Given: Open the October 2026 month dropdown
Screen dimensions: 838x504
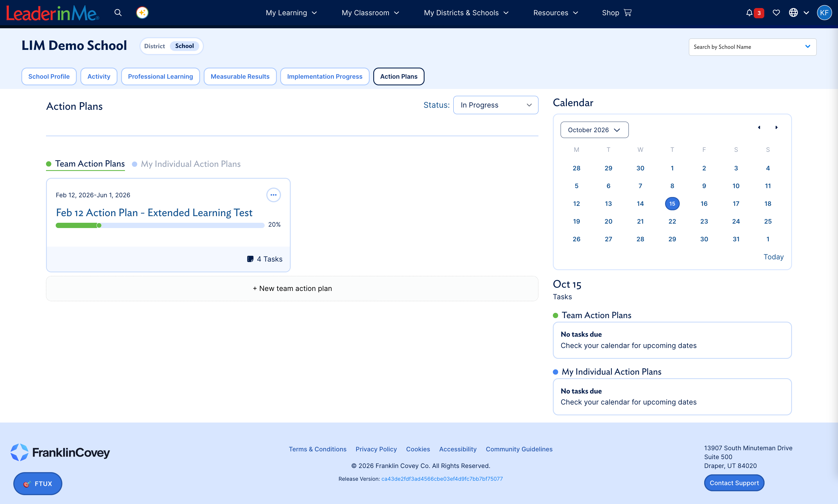Looking at the screenshot, I should (594, 130).
